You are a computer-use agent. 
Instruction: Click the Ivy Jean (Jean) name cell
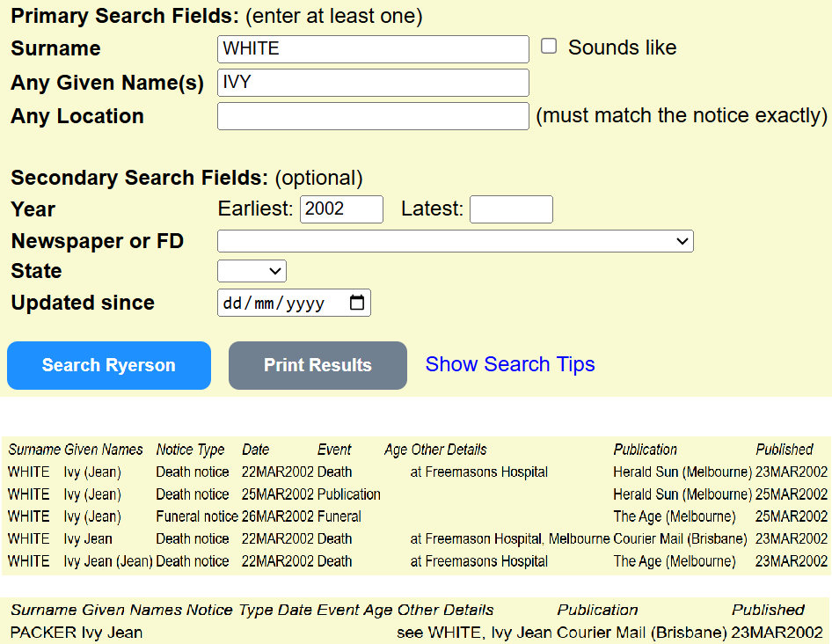click(108, 561)
